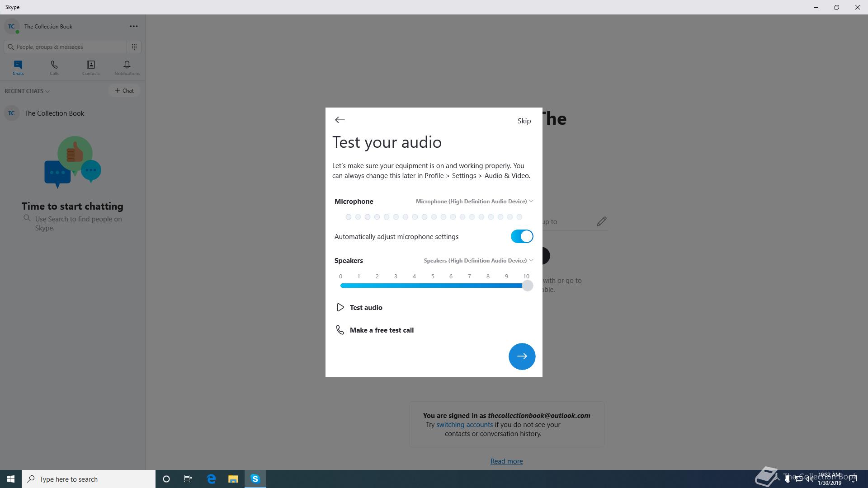The width and height of the screenshot is (868, 488).
Task: Open the Action Center notifications icon
Action: (853, 479)
